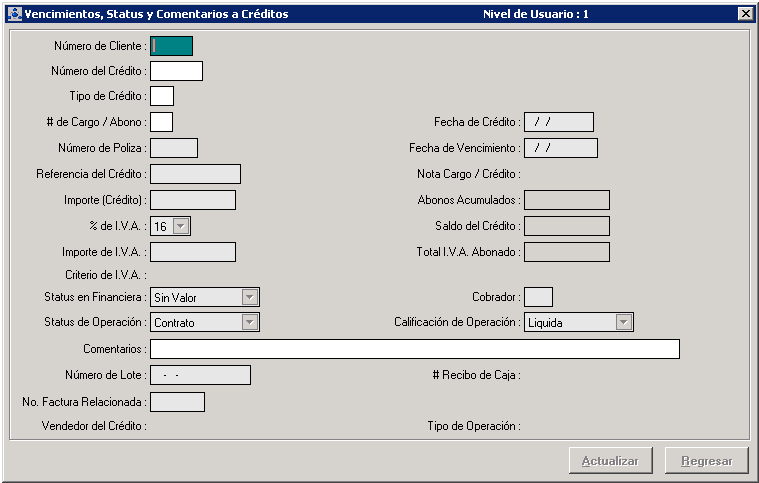
Task: Expand the Calificación de Operación dropdown
Action: coord(624,322)
